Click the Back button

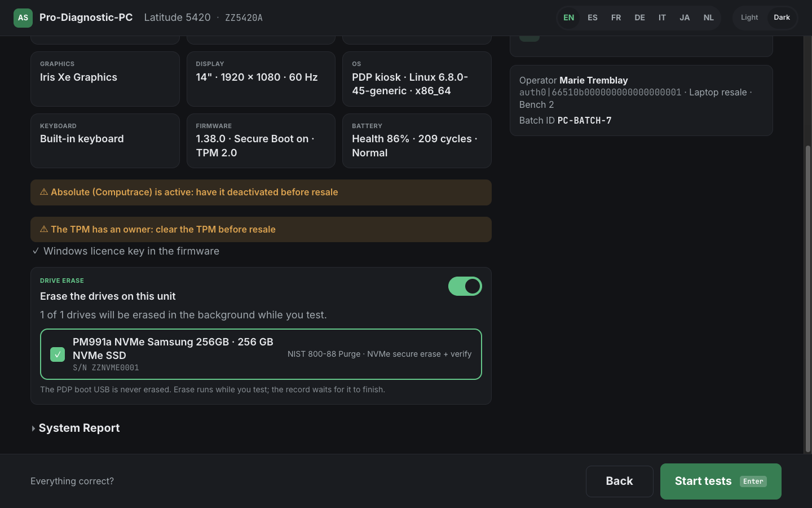[x=620, y=481]
